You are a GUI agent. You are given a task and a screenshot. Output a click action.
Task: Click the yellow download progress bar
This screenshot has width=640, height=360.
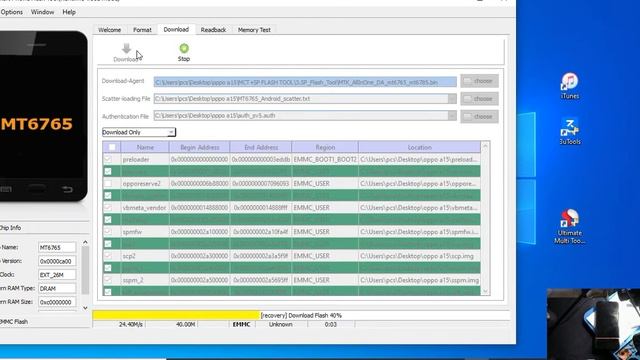176,315
